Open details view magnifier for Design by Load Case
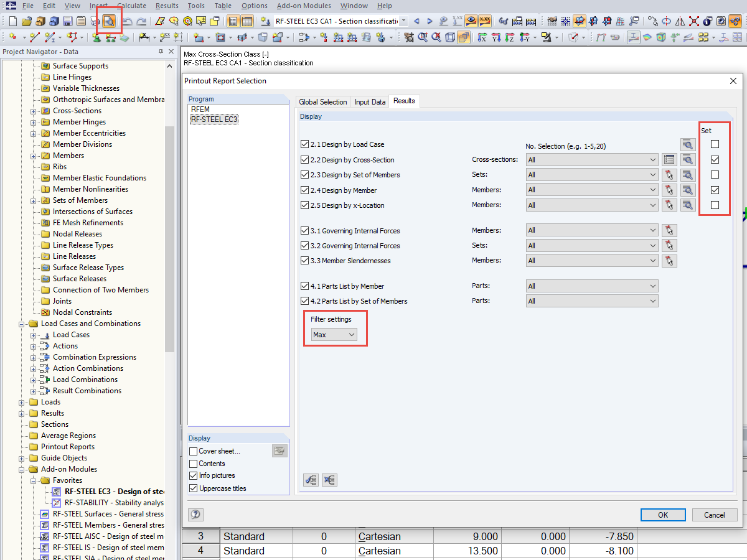The image size is (747, 560). (688, 144)
